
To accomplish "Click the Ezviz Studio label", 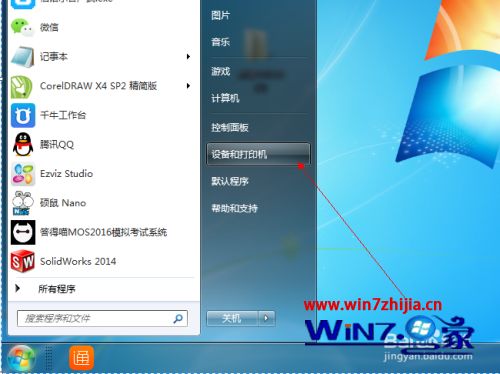I will [66, 174].
